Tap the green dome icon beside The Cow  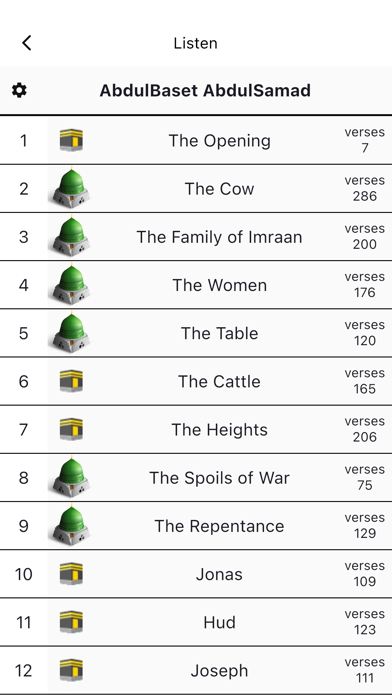[71, 188]
